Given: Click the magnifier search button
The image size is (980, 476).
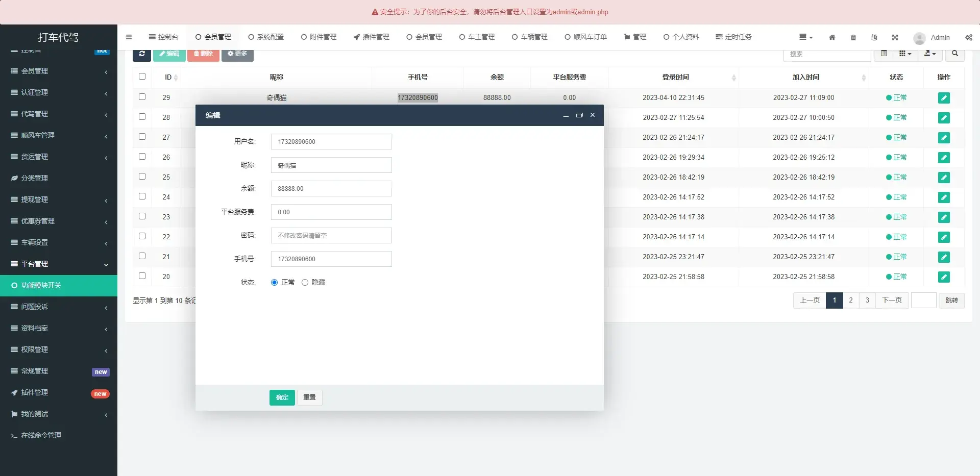Looking at the screenshot, I should click(x=955, y=54).
